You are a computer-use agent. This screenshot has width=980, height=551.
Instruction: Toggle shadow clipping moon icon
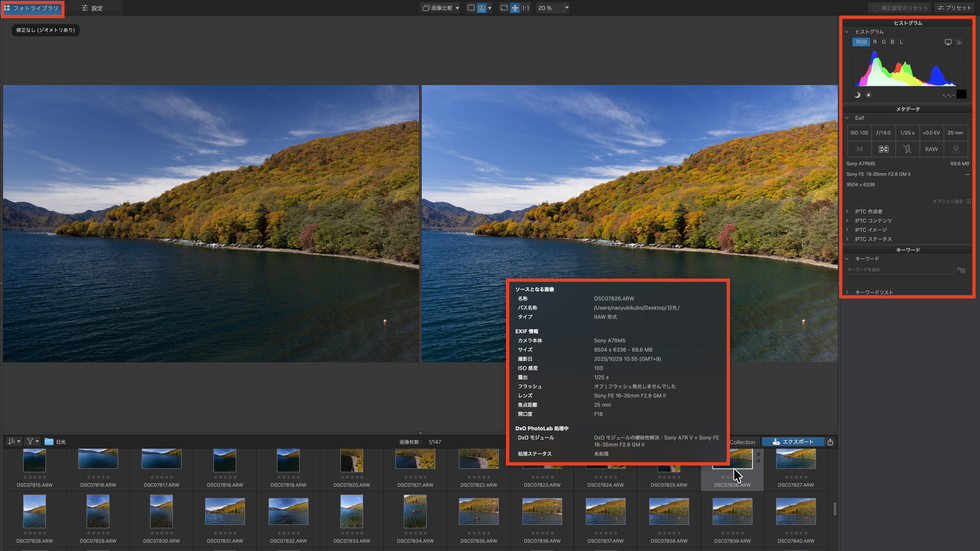(x=857, y=95)
